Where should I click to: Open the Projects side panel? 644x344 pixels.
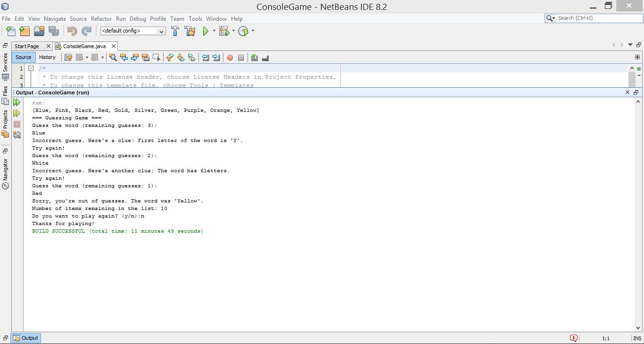click(x=6, y=120)
